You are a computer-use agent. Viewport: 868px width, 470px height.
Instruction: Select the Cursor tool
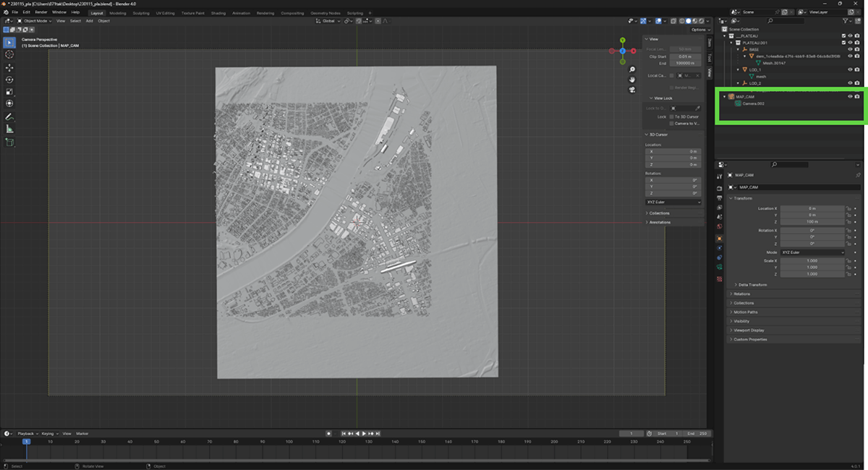(x=9, y=54)
